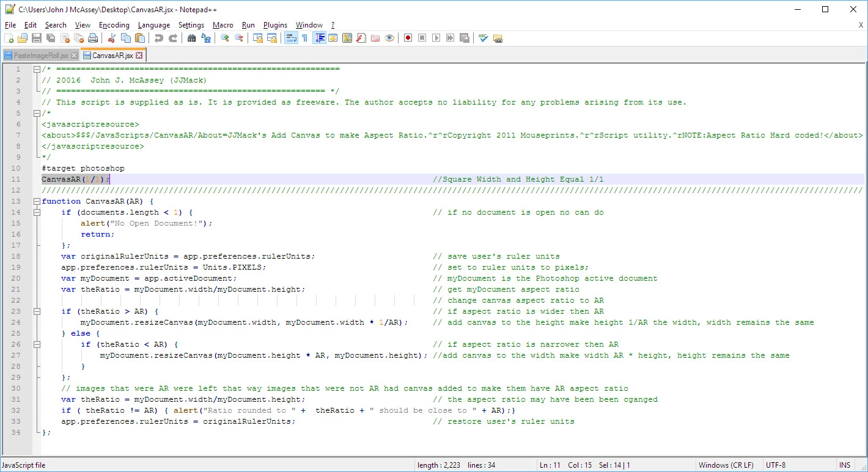Click the Zoom In magnifier icon
Image resolution: width=868 pixels, height=472 pixels.
(225, 38)
